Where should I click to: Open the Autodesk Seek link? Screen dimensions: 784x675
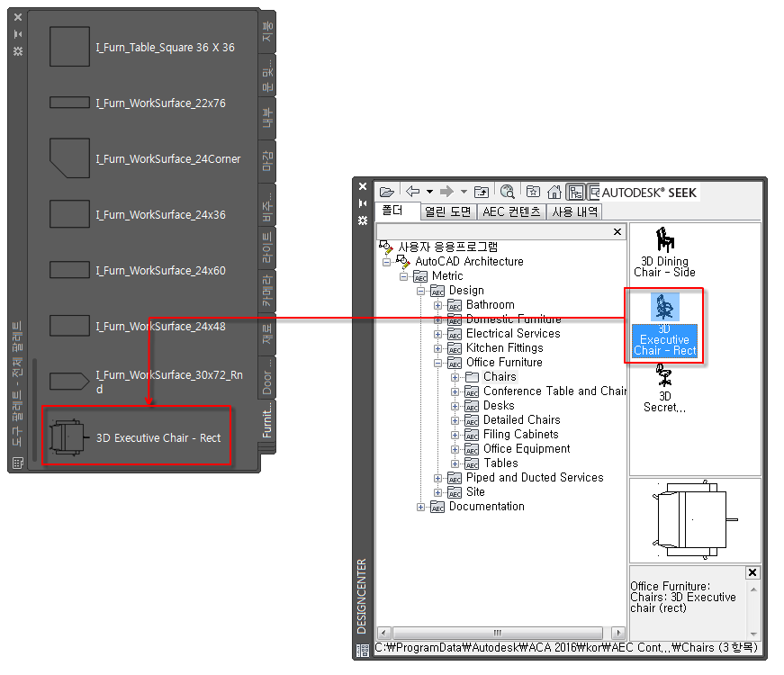tap(649, 193)
